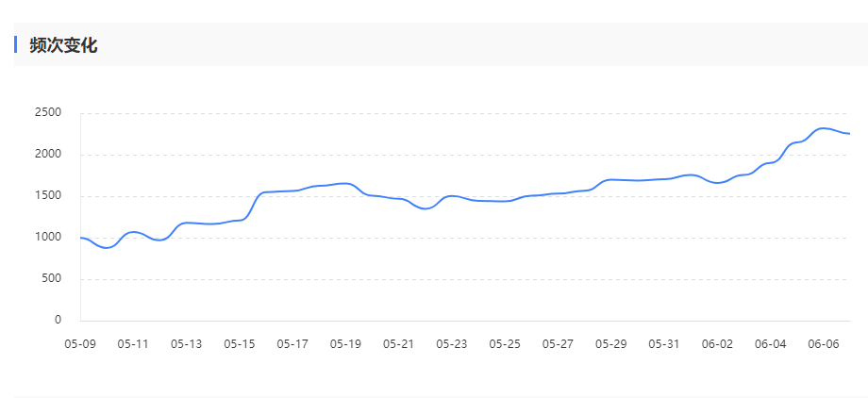868x398 pixels.
Task: Click the line's highest peak near 06-06
Action: 824,128
